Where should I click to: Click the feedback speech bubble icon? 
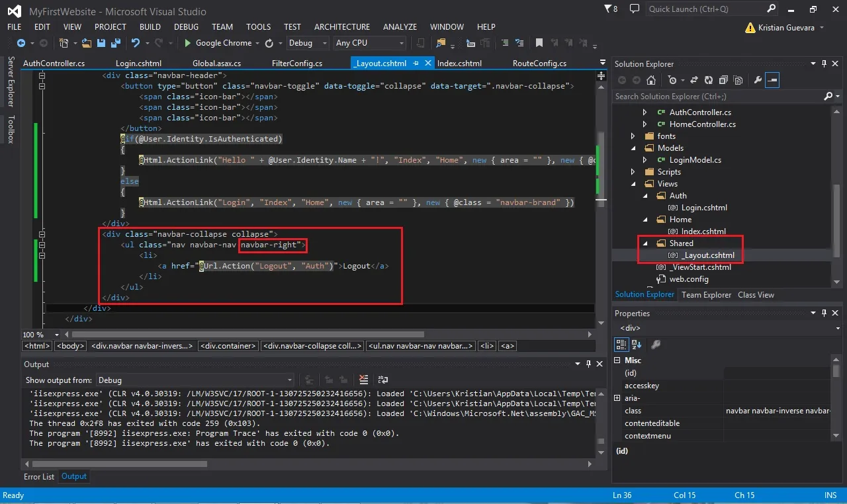click(x=635, y=9)
